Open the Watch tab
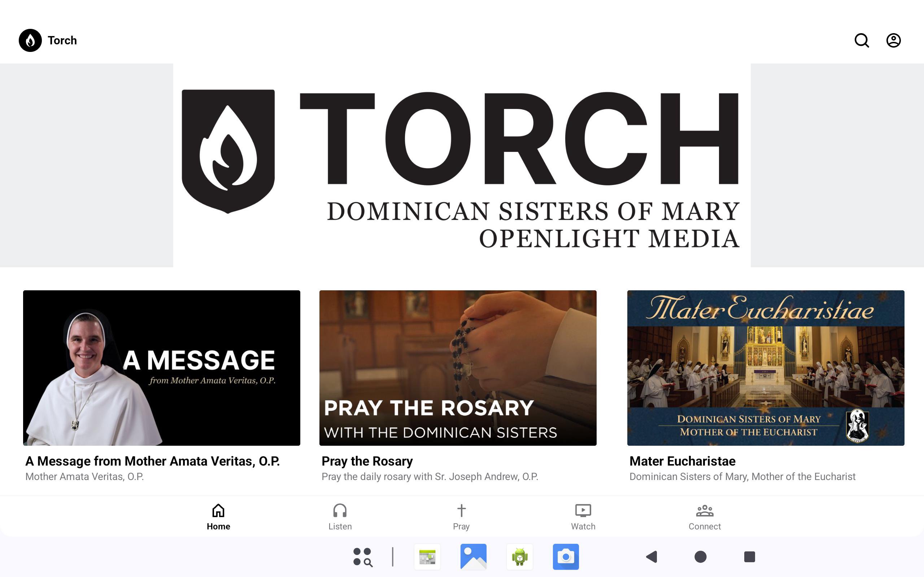 [x=583, y=517]
